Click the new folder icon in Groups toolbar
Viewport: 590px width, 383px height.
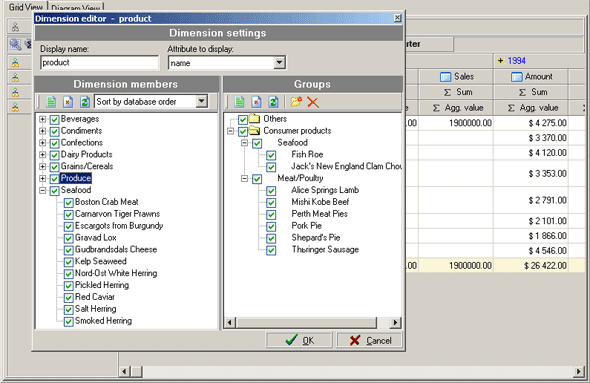coord(296,102)
